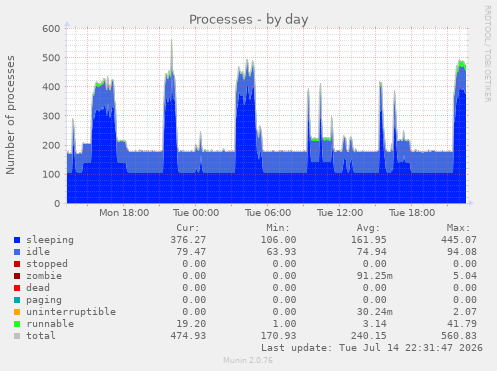Click the 'Min:' column header
This screenshot has width=497, height=371.
click(x=278, y=228)
